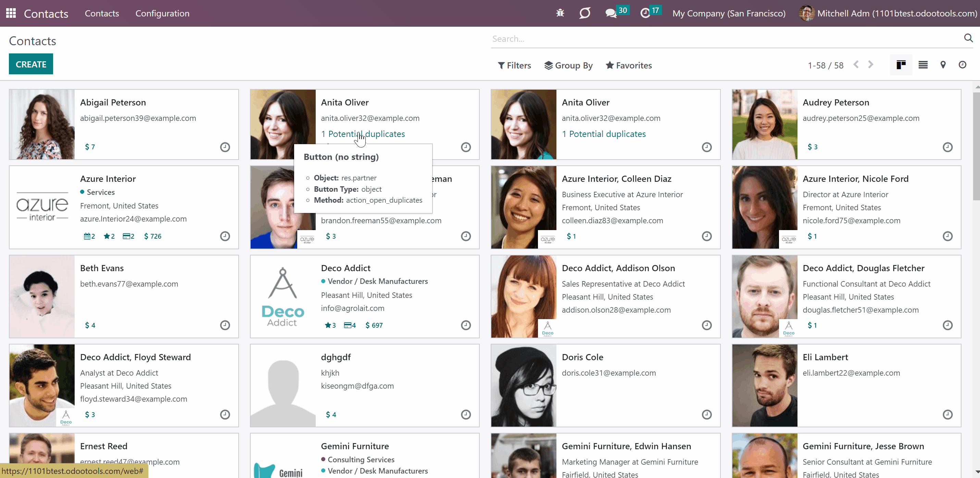Open potential duplicates on second Anita Oliver card

click(x=604, y=134)
